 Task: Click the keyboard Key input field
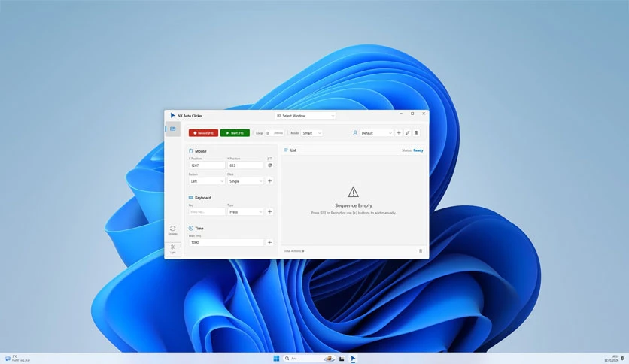[x=207, y=211]
